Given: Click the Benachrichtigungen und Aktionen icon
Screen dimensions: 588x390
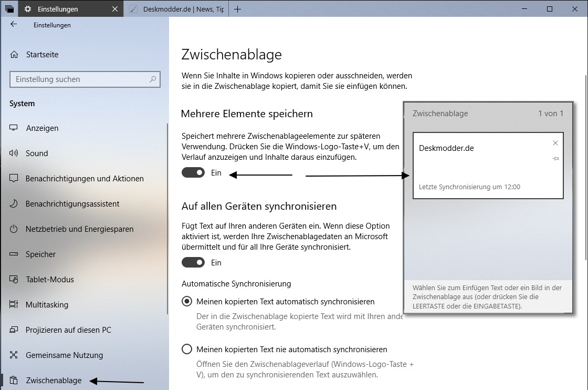Looking at the screenshot, I should [x=14, y=178].
